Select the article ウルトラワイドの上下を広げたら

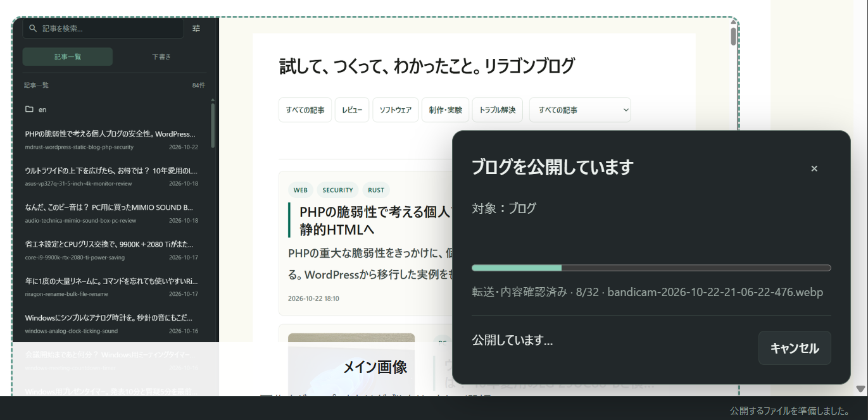pos(111,176)
